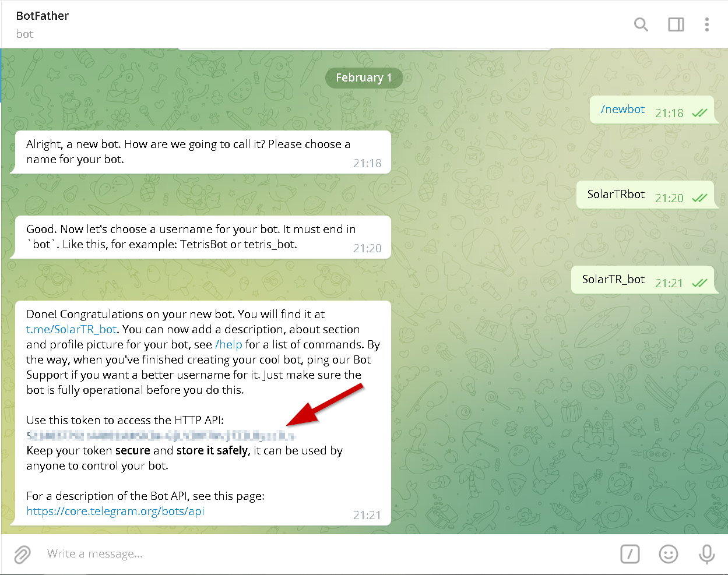Toggle the right sidebar panel icon
The height and width of the screenshot is (575, 728).
676,24
